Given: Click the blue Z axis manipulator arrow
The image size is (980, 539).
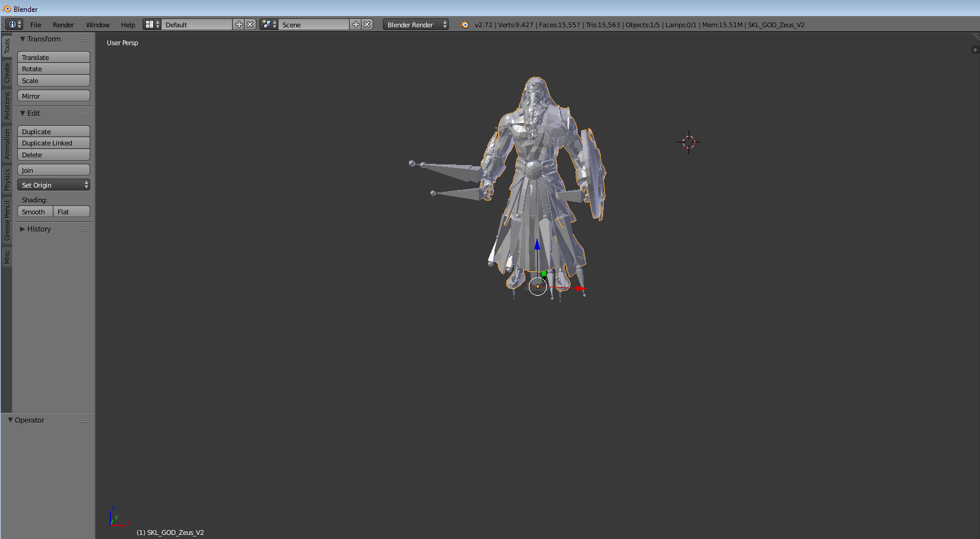Looking at the screenshot, I should click(x=537, y=244).
